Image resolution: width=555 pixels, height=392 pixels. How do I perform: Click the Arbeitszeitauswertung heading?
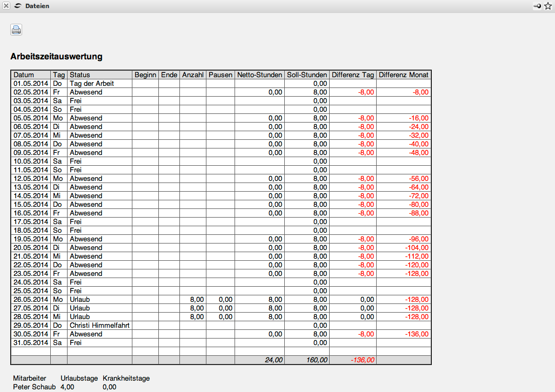pos(56,57)
